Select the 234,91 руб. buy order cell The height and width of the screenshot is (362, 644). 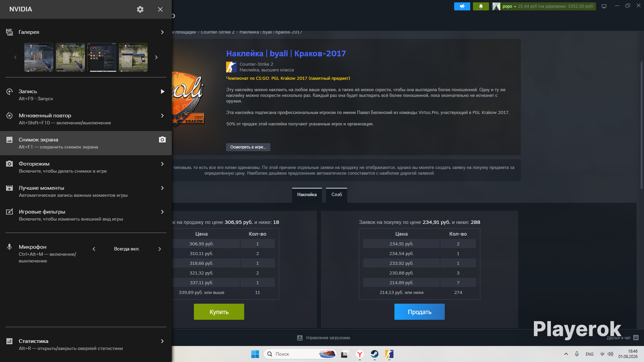point(401,244)
